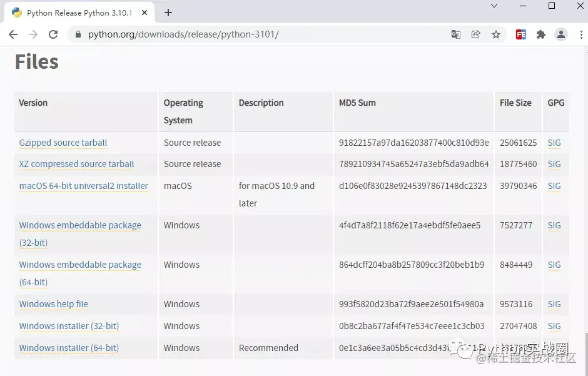Open SIG for Windows installer (32-bit)
The image size is (588, 376).
pos(554,326)
